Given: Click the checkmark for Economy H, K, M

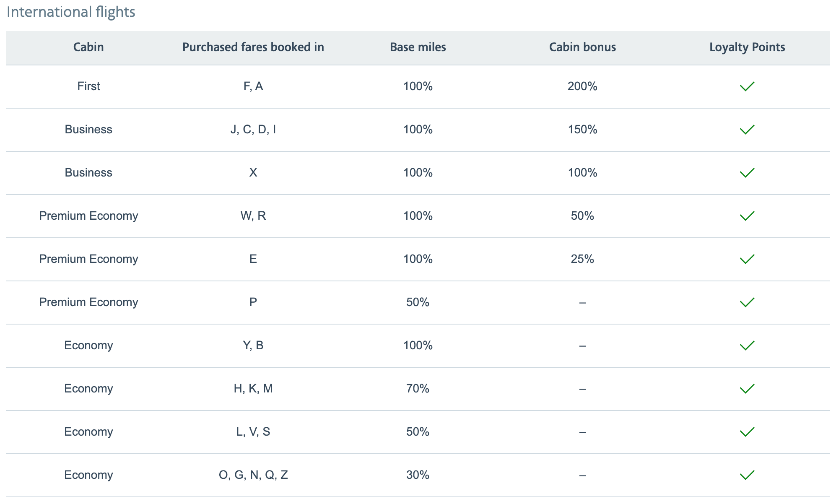Looking at the screenshot, I should pyautogui.click(x=747, y=389).
